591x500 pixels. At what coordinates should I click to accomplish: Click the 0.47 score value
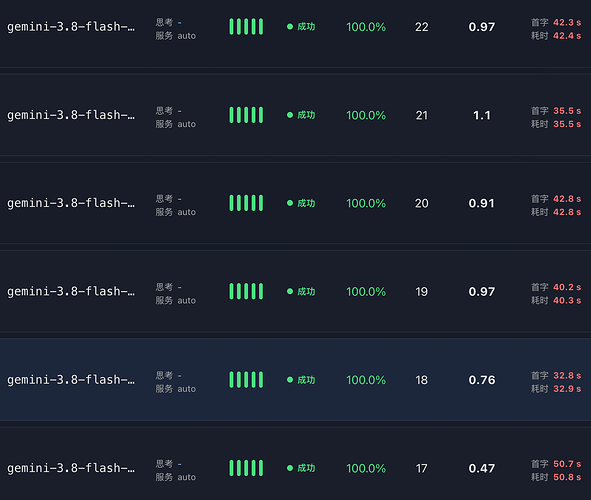pos(482,468)
